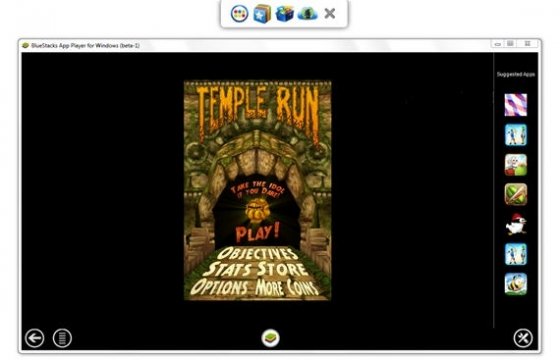This screenshot has width=560, height=360.
Task: Click the golden idol above Play!
Action: [x=258, y=211]
